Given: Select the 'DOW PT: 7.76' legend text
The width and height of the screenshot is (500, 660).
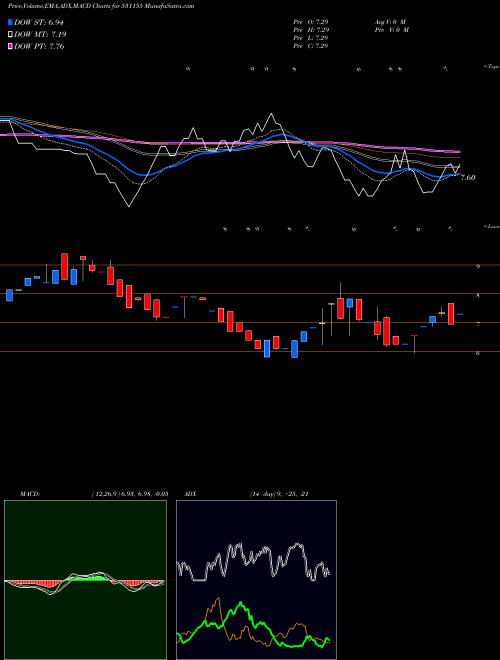Looking at the screenshot, I should pyautogui.click(x=39, y=46).
